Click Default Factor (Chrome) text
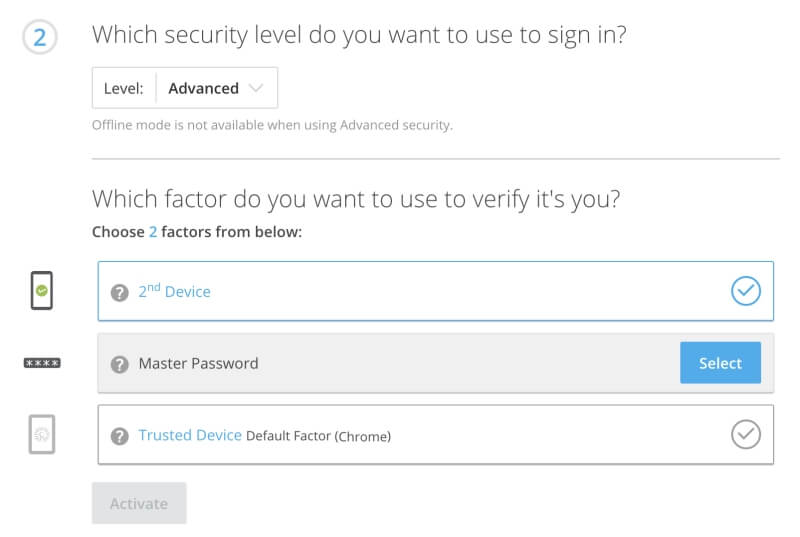This screenshot has height=537, width=800. (318, 436)
